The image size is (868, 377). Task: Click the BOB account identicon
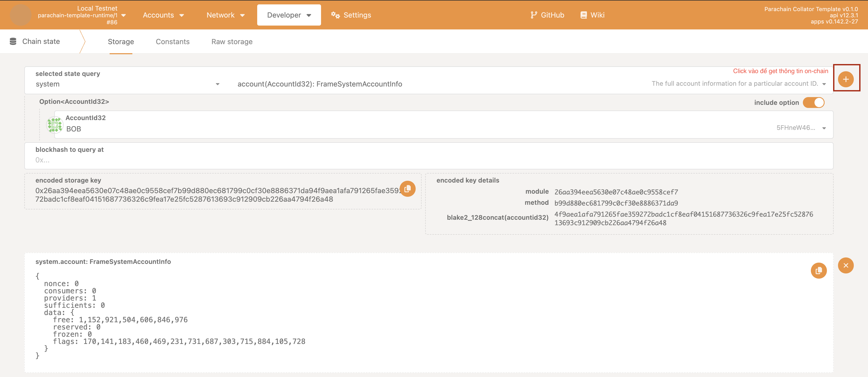click(x=55, y=125)
